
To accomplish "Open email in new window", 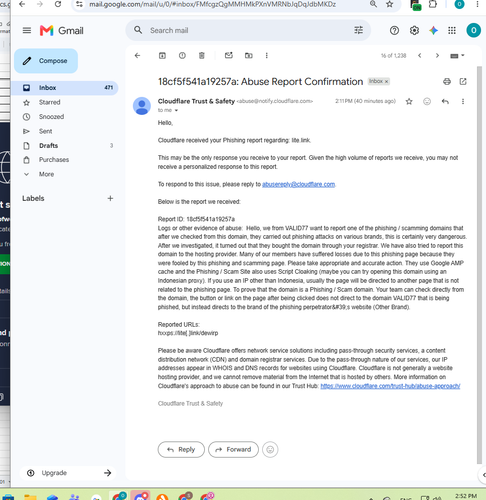I will 463,82.
